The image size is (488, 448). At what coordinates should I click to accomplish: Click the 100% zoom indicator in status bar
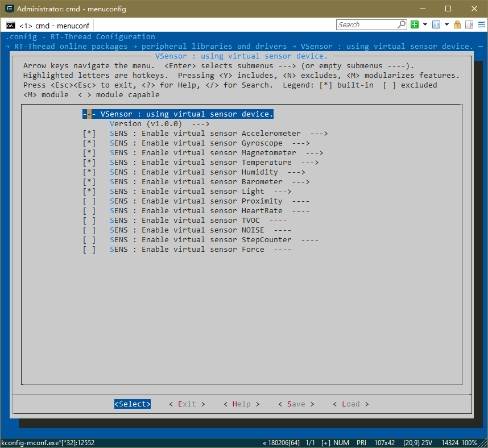[469, 443]
